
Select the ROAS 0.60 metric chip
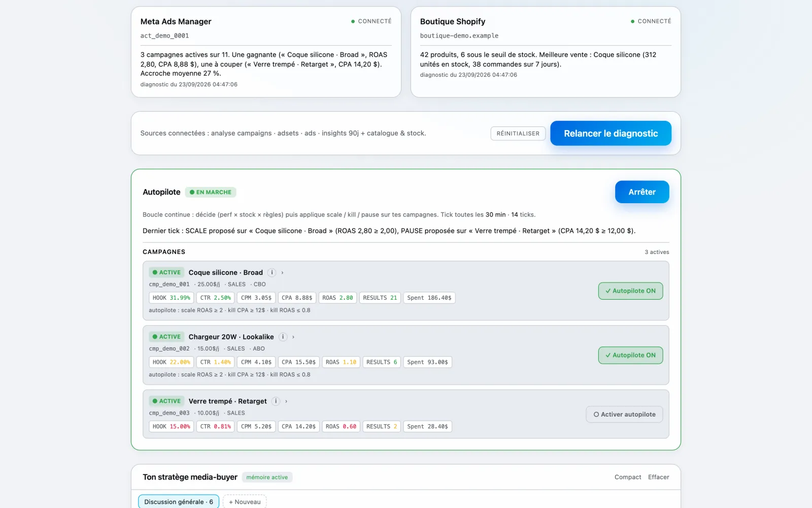click(x=341, y=427)
